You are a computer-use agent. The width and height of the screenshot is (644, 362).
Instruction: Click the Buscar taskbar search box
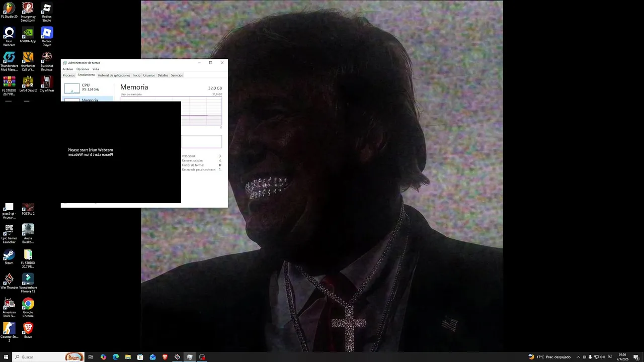tap(48, 357)
